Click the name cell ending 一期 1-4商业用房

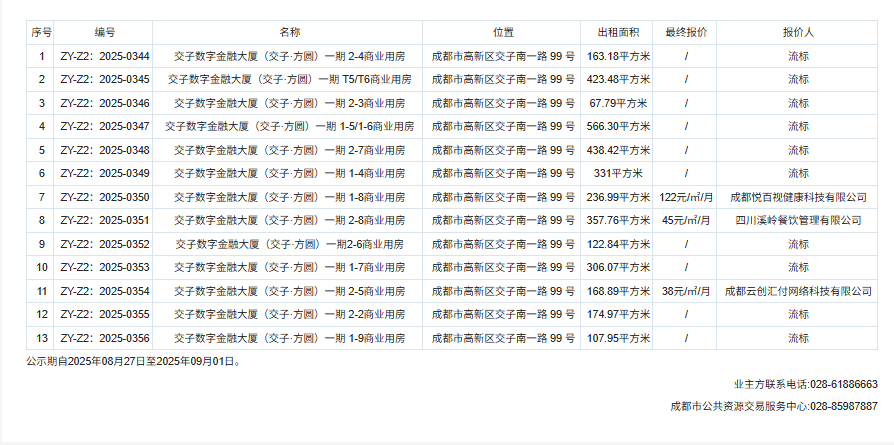tap(289, 173)
